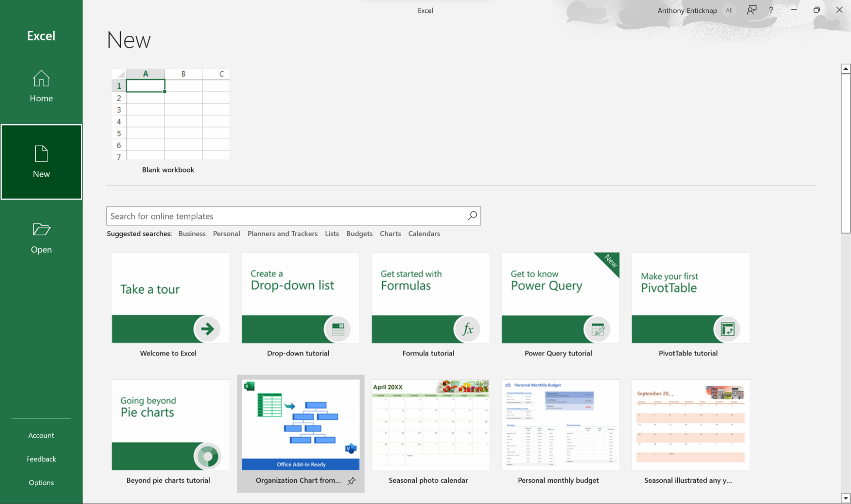Open Get started with Formulas template
Viewport: 851px width, 504px height.
[x=430, y=298]
